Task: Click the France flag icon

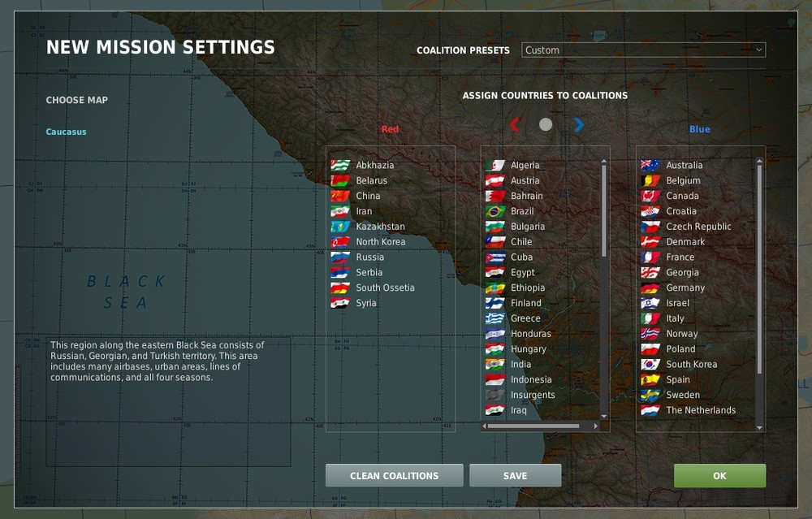Action: click(649, 257)
